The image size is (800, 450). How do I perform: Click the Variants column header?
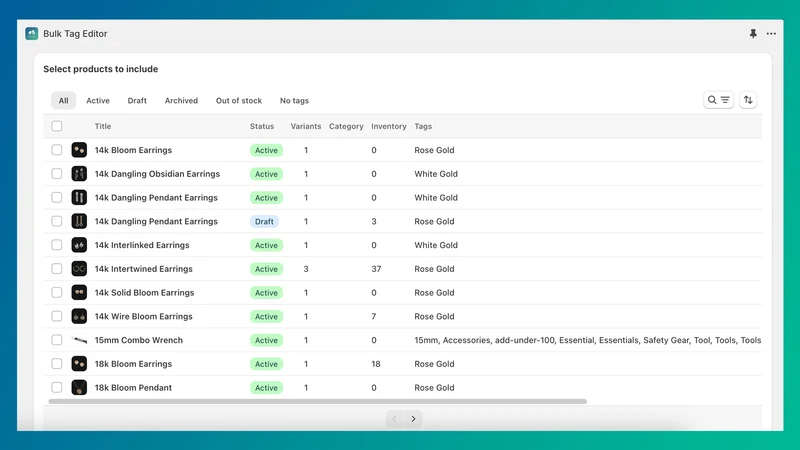(x=306, y=126)
